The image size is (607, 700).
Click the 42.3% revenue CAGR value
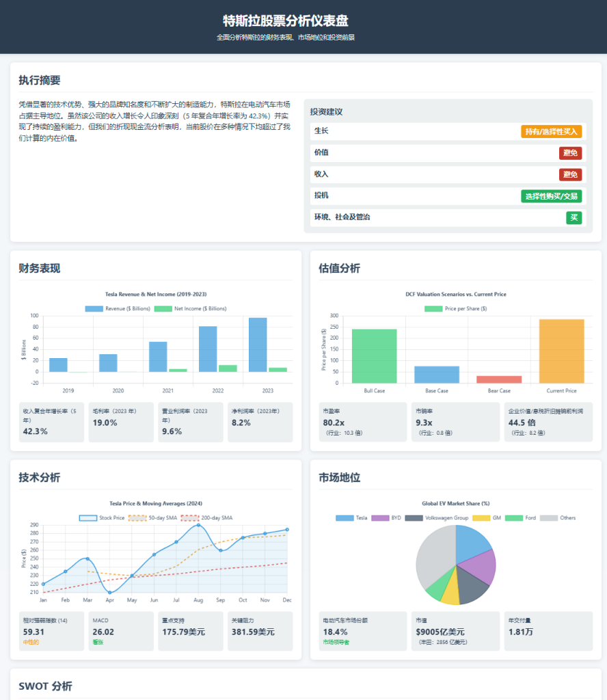click(36, 432)
